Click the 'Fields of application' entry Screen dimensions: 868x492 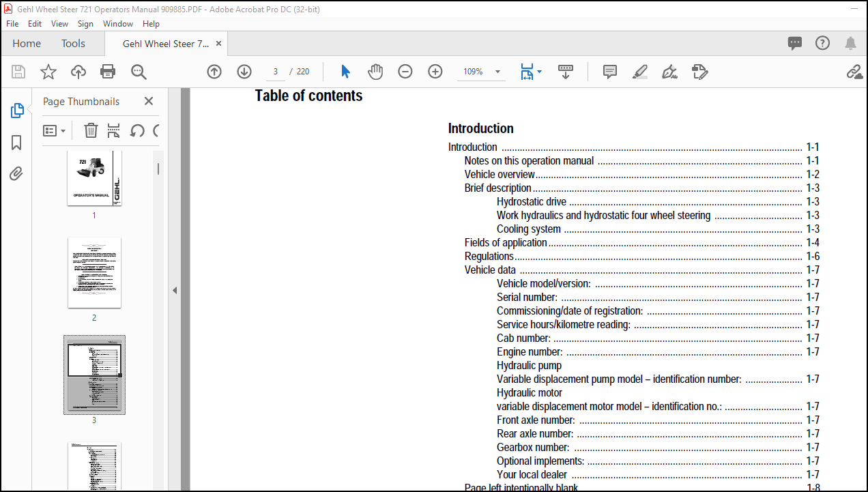(506, 243)
